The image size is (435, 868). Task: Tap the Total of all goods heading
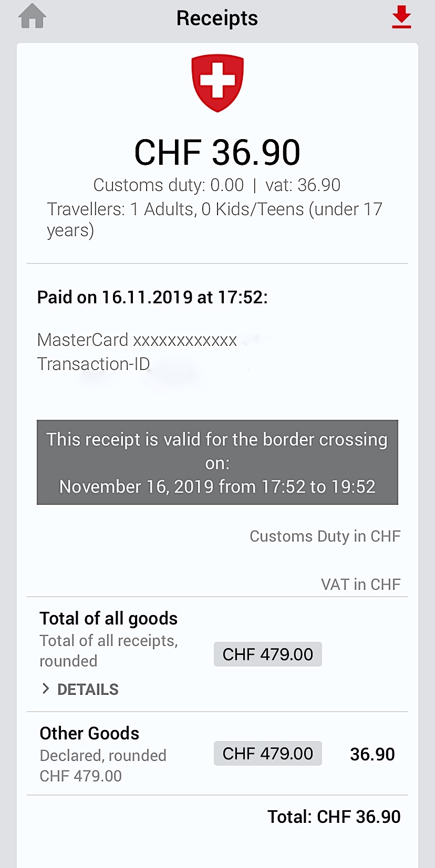[x=109, y=619]
